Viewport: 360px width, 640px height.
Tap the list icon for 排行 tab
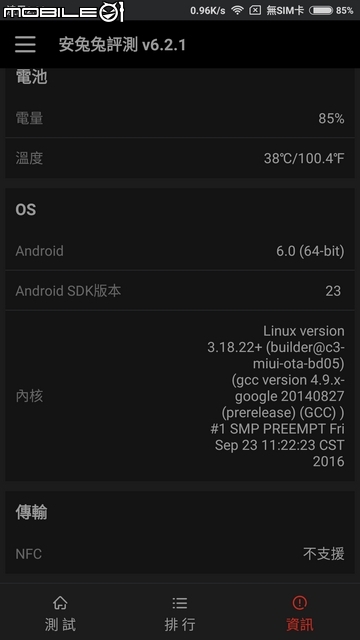pos(180,602)
